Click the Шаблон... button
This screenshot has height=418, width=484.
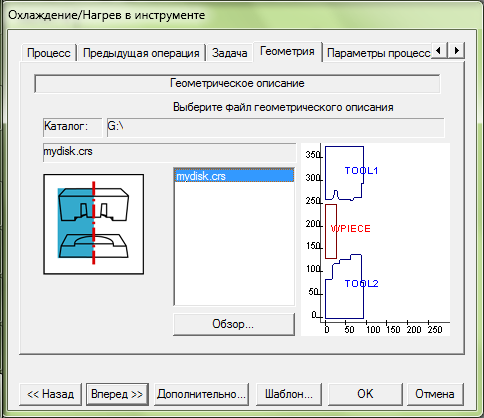289,394
